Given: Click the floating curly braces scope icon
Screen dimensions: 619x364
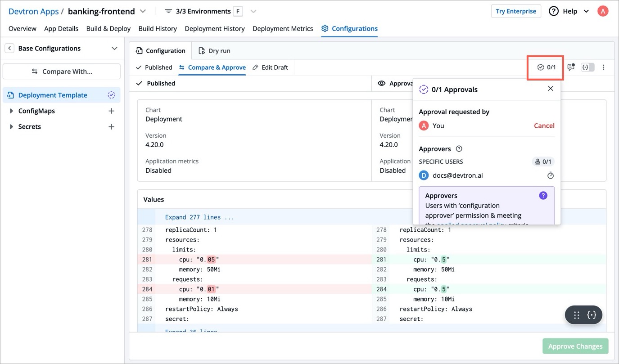Looking at the screenshot, I should coord(592,315).
